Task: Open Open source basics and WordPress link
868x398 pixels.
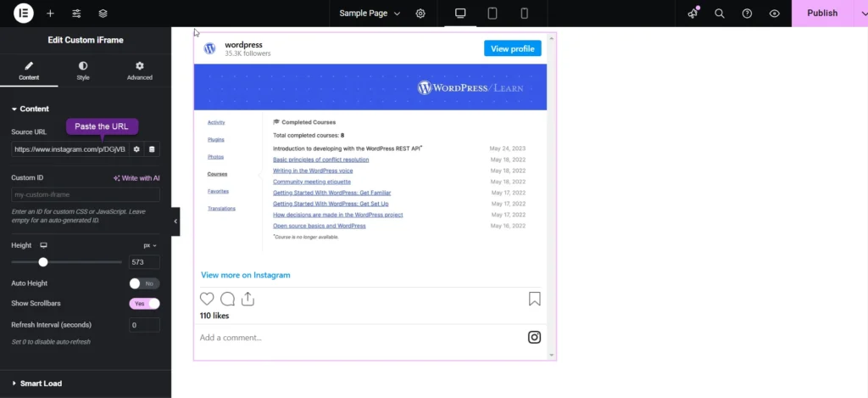Action: point(320,227)
